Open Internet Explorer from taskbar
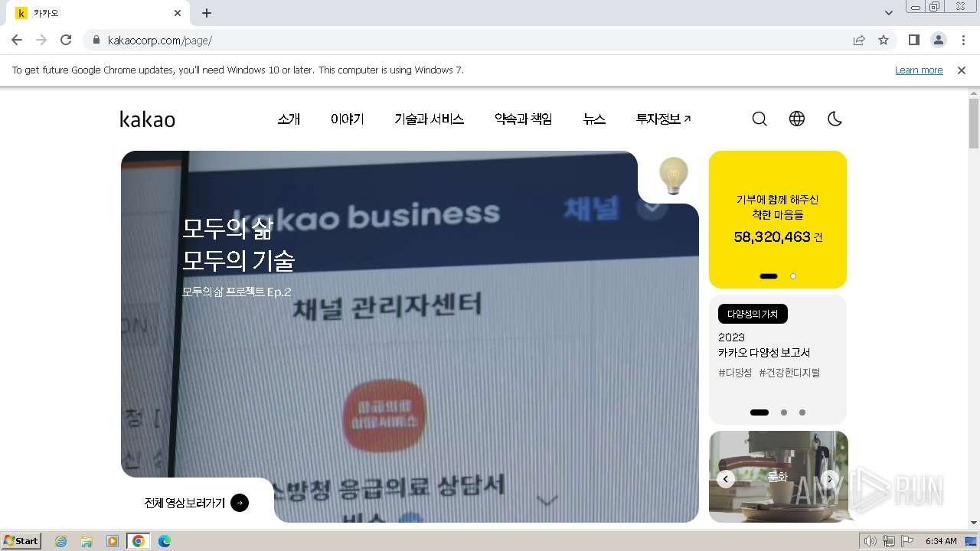The image size is (980, 551). (61, 541)
